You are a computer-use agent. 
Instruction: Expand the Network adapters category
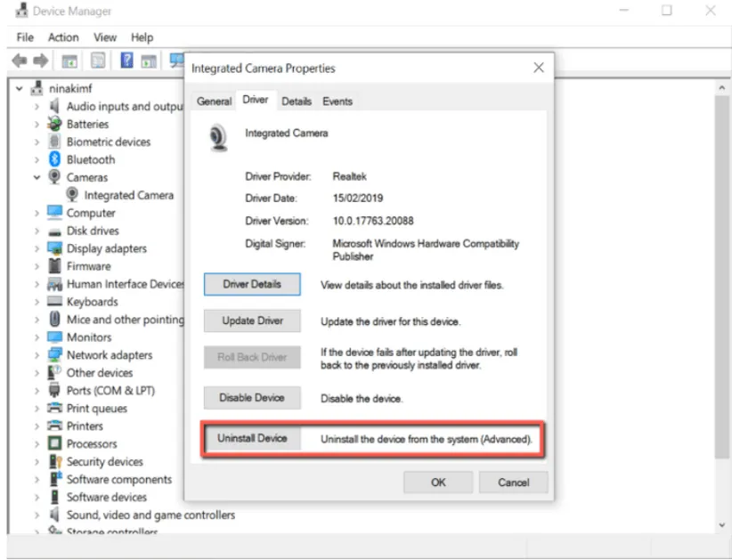tap(37, 355)
